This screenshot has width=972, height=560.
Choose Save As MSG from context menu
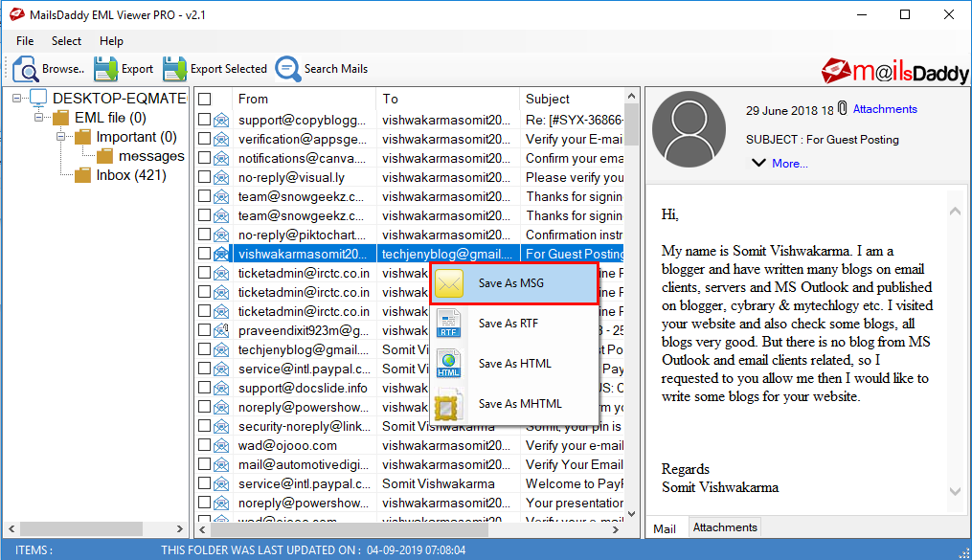tap(514, 283)
